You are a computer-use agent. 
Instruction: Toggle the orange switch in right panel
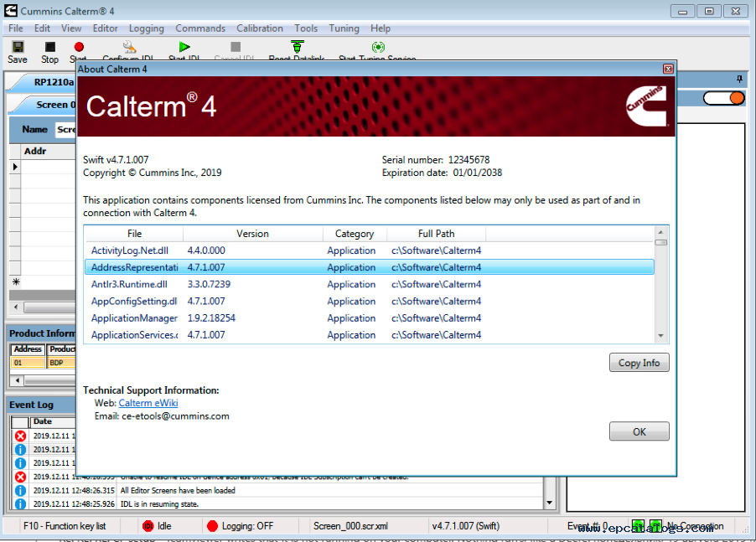723,98
